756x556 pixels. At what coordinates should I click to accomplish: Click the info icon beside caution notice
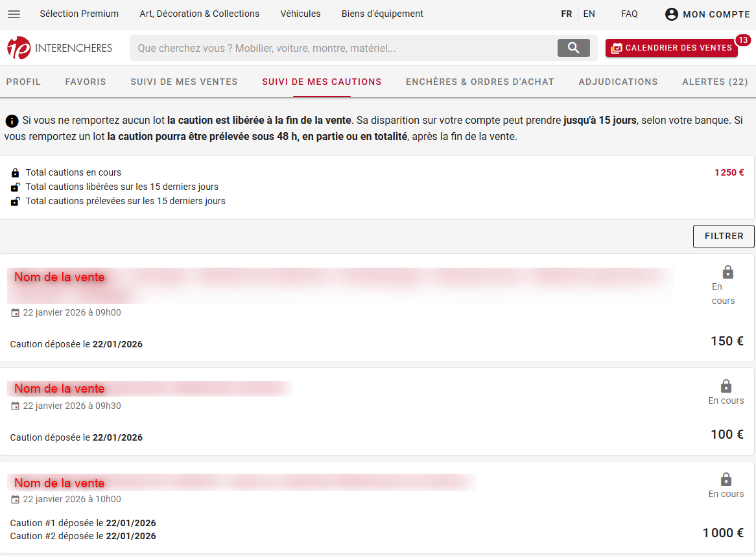tap(12, 121)
